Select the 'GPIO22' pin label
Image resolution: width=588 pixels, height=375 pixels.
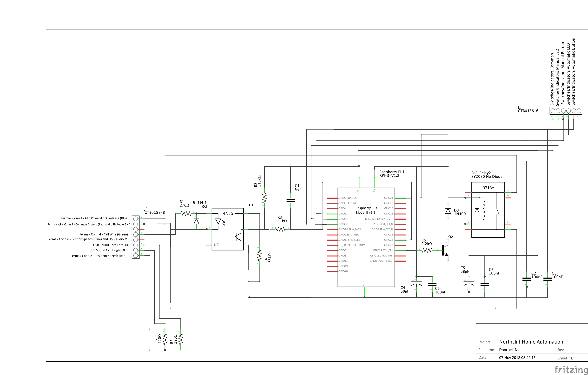pyautogui.click(x=343, y=224)
